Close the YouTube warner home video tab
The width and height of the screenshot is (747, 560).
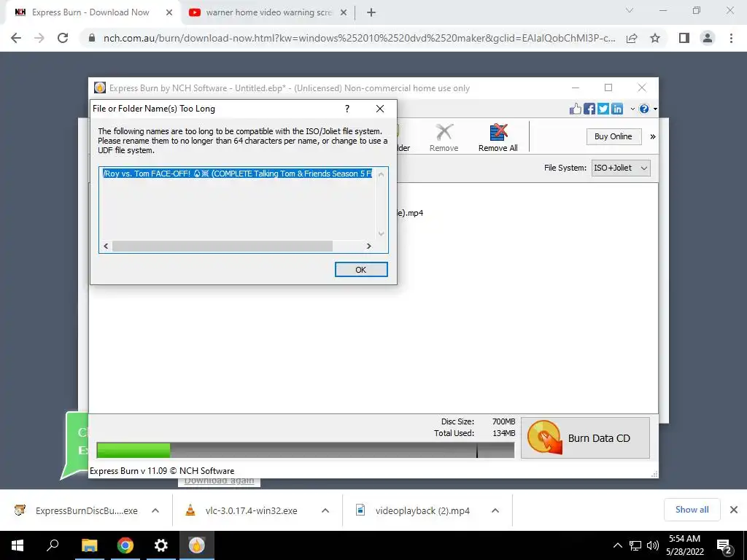[x=344, y=13]
